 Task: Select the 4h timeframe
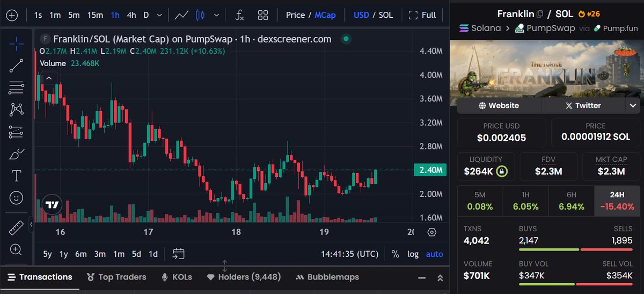point(131,15)
